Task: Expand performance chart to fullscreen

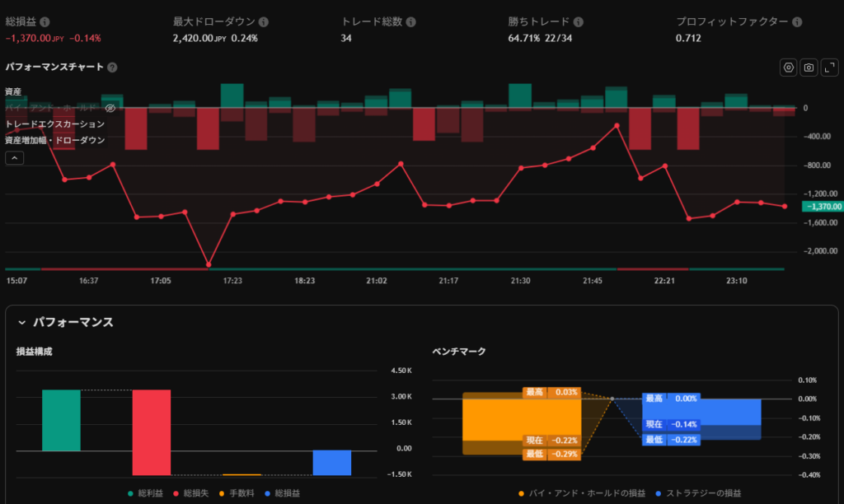Action: tap(829, 68)
